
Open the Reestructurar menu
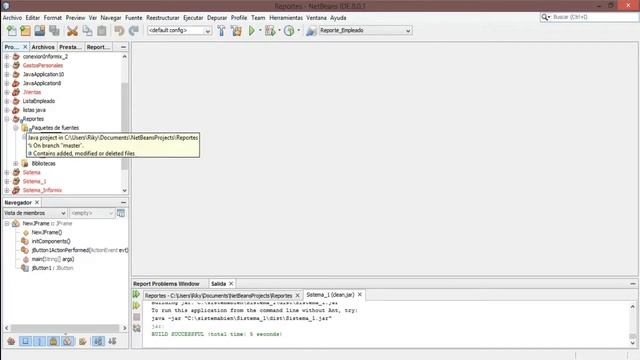[x=162, y=18]
